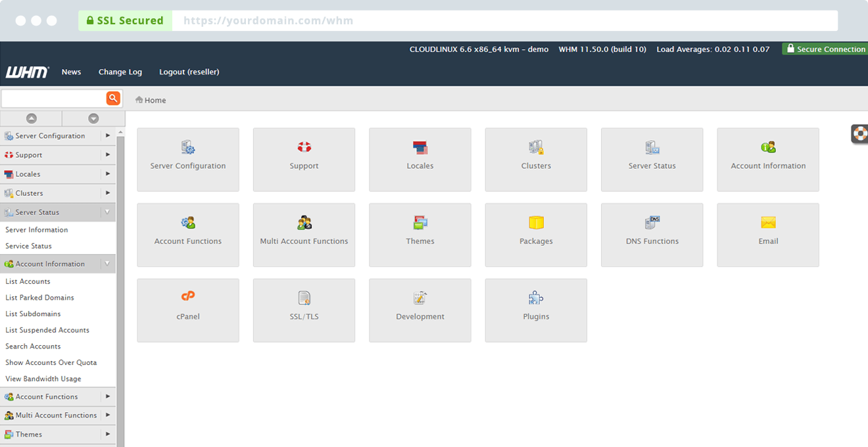The height and width of the screenshot is (447, 868).
Task: Open the Email envelope tile icon
Action: tap(768, 222)
